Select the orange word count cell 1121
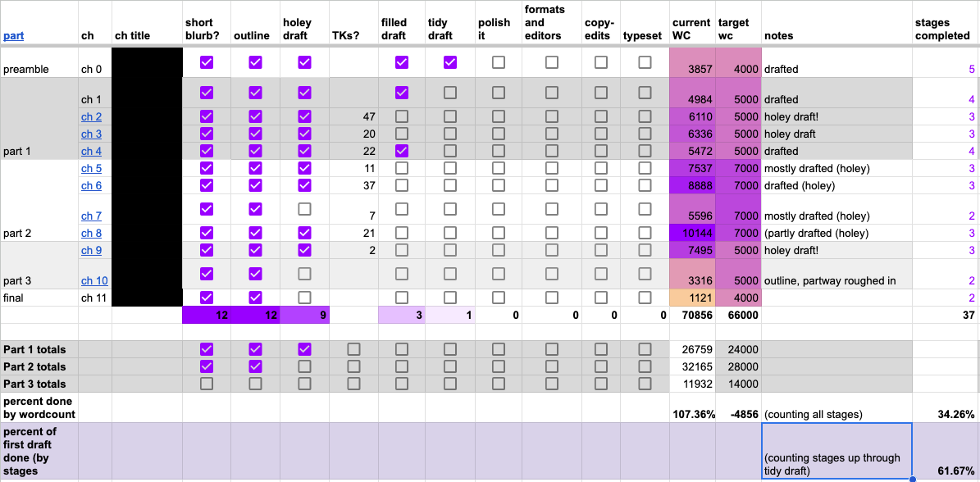The height and width of the screenshot is (482, 980). pyautogui.click(x=692, y=298)
